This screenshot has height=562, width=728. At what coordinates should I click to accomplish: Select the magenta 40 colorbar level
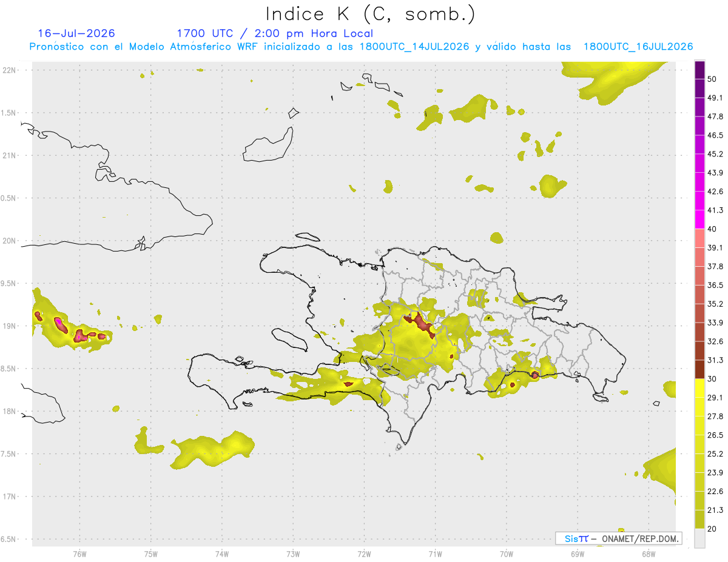click(x=699, y=219)
